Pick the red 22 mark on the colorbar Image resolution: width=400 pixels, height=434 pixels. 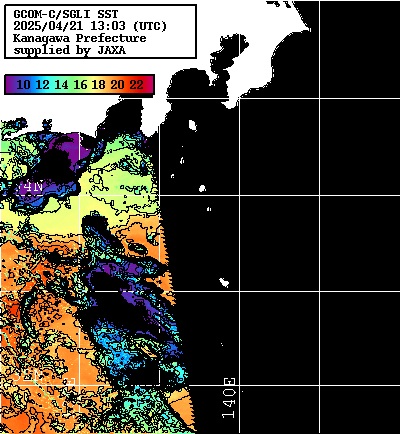(x=137, y=85)
